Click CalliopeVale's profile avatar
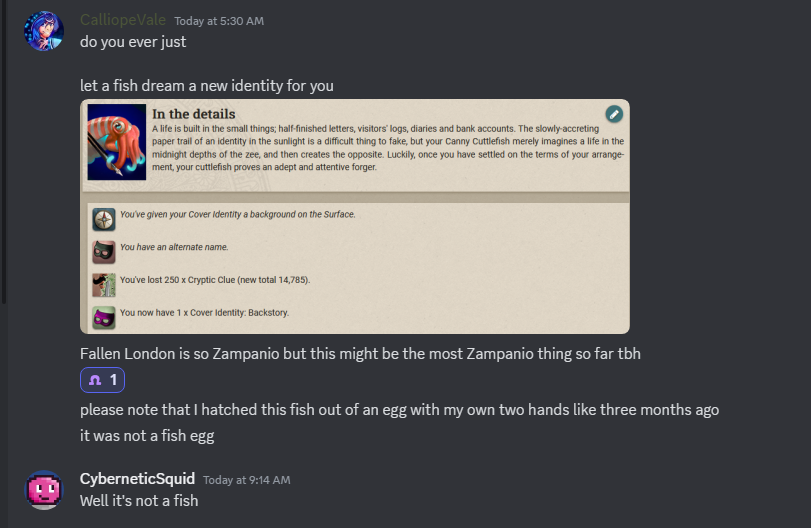 pos(43,32)
